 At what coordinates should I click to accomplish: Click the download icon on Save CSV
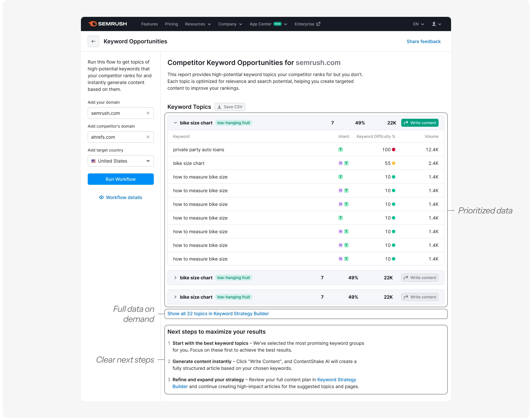point(219,107)
